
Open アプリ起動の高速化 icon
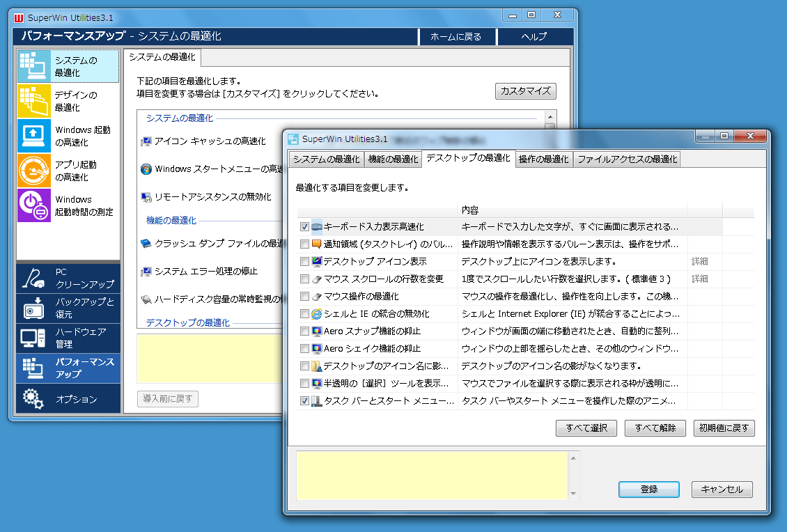[35, 171]
